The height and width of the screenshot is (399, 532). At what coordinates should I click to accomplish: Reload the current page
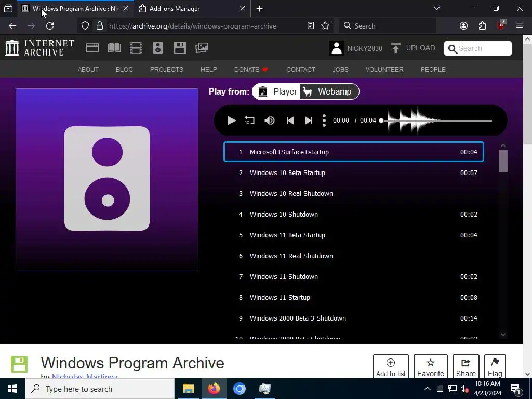50,26
